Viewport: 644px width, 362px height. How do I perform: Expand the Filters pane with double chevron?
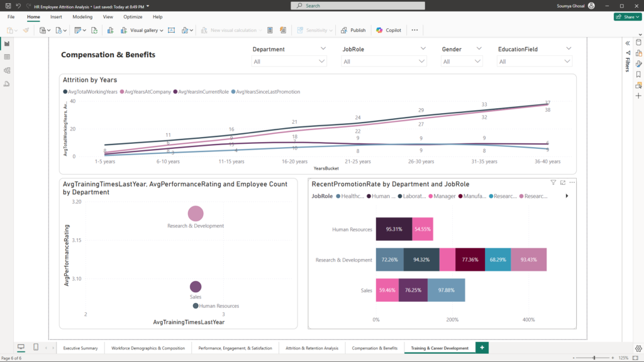[627, 43]
